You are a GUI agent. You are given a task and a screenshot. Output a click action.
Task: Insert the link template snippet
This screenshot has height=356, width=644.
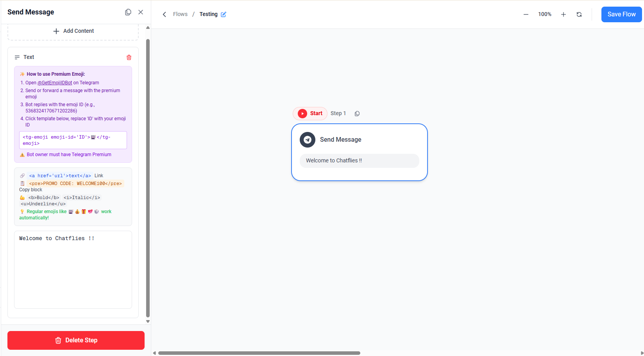click(x=60, y=176)
